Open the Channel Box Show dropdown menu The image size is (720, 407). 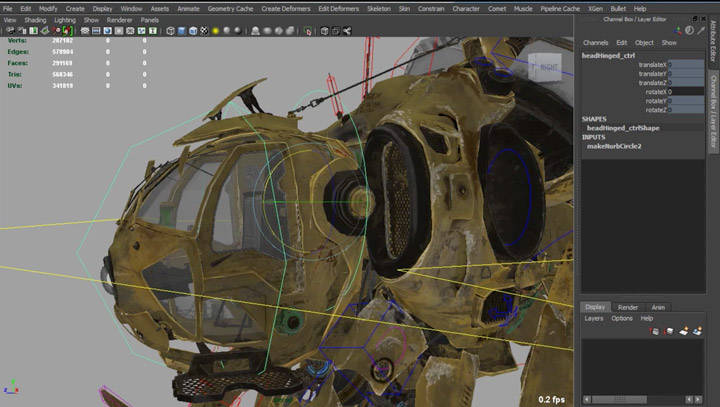pyautogui.click(x=669, y=43)
